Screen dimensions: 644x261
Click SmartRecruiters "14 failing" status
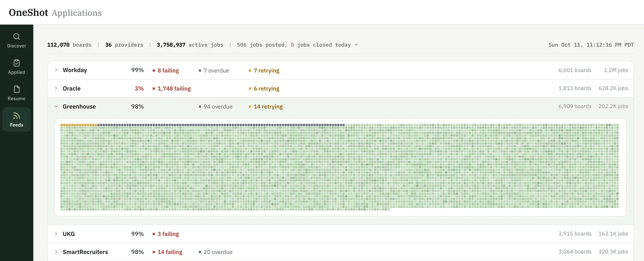click(x=167, y=252)
